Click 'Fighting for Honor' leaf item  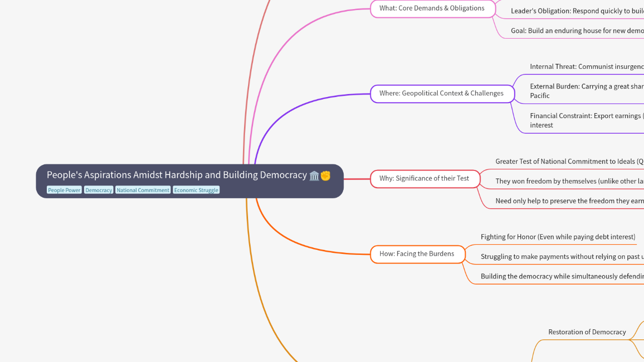pos(557,237)
